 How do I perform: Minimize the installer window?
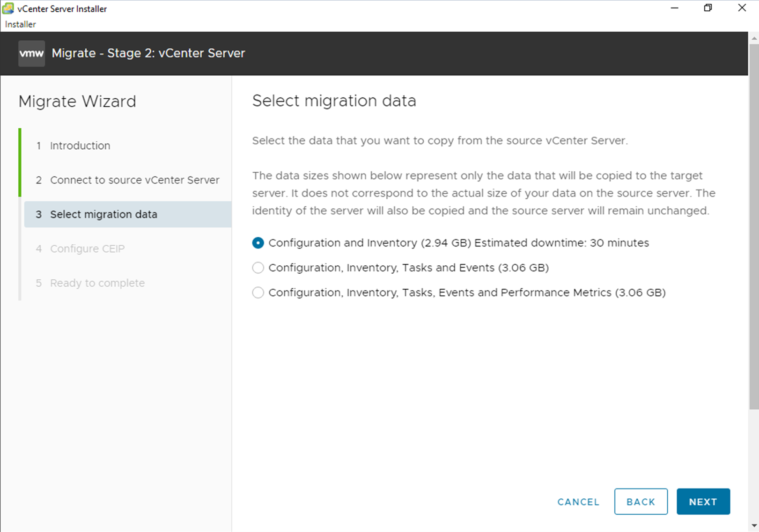(x=674, y=8)
